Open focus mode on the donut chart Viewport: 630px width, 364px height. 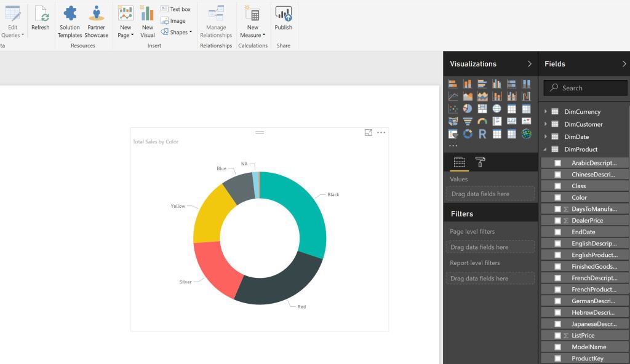(367, 132)
